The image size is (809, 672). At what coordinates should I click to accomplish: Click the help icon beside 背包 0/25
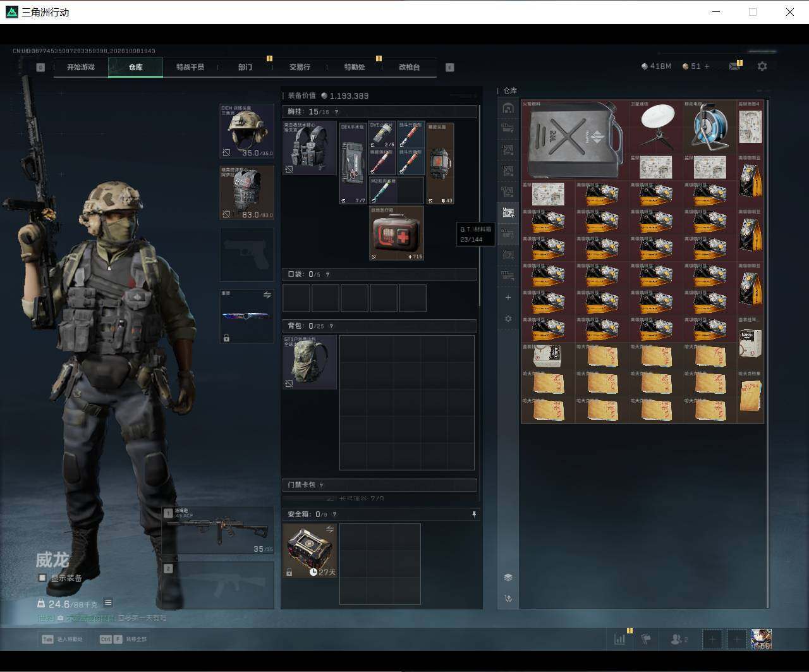coord(331,326)
